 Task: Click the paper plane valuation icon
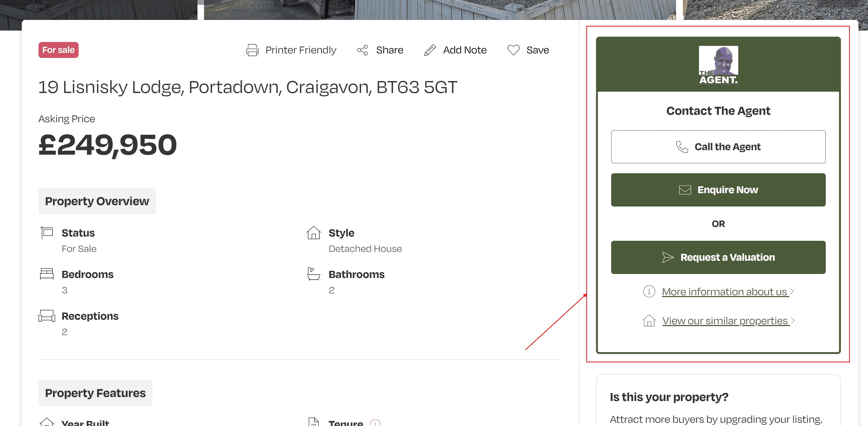click(x=667, y=257)
